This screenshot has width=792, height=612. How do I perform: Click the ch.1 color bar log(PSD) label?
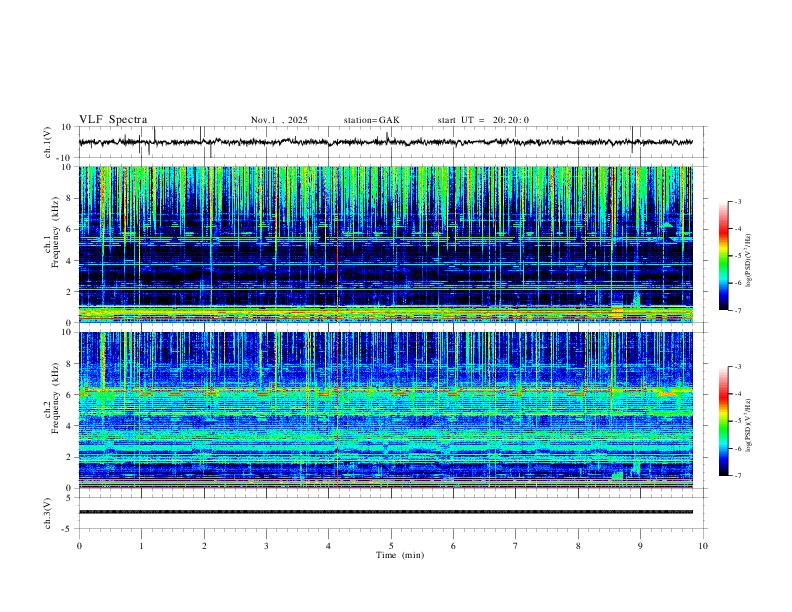click(748, 261)
